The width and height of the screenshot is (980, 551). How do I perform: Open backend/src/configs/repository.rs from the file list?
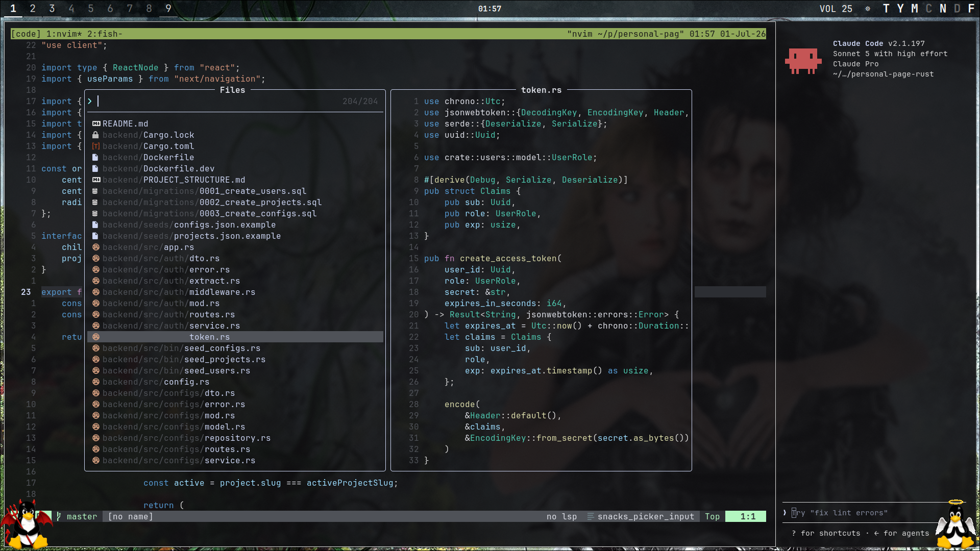pyautogui.click(x=235, y=438)
